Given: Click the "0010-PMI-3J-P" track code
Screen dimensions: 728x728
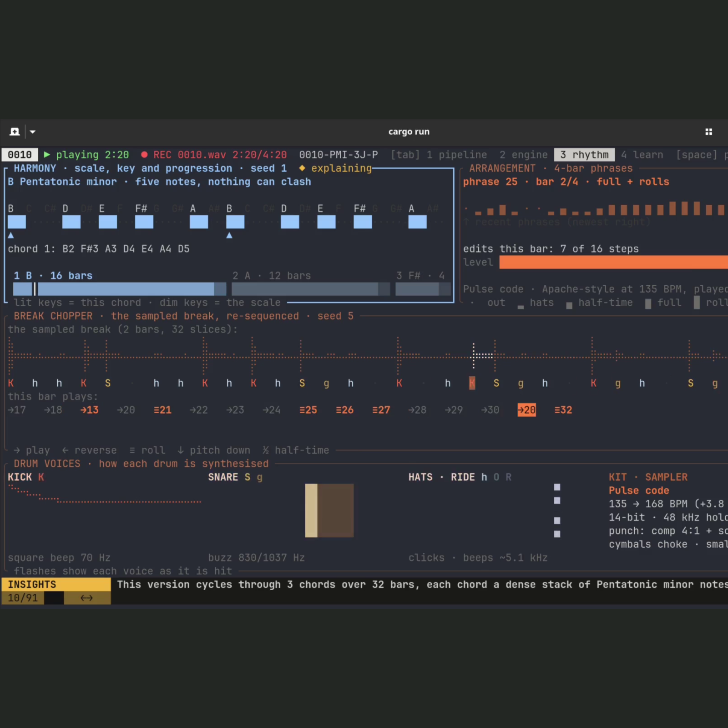Looking at the screenshot, I should pos(339,155).
